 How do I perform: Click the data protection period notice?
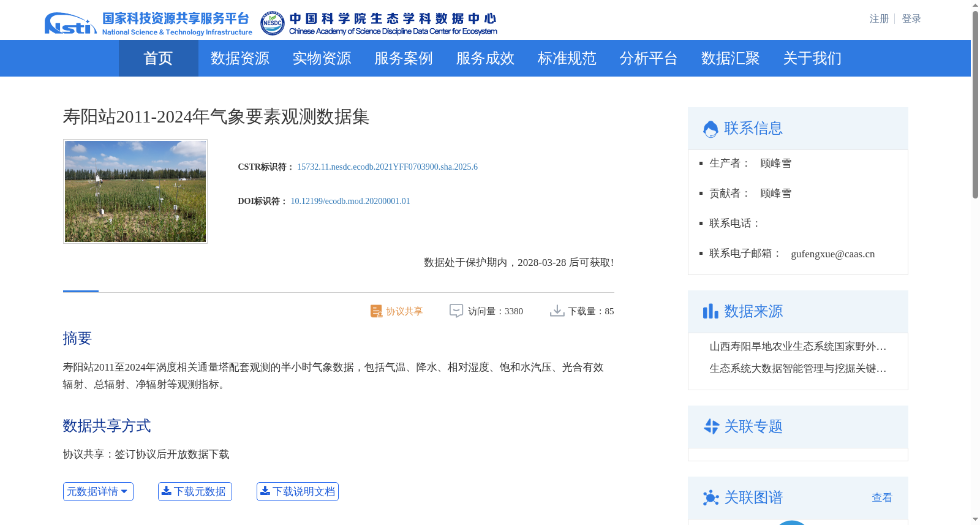[519, 262]
